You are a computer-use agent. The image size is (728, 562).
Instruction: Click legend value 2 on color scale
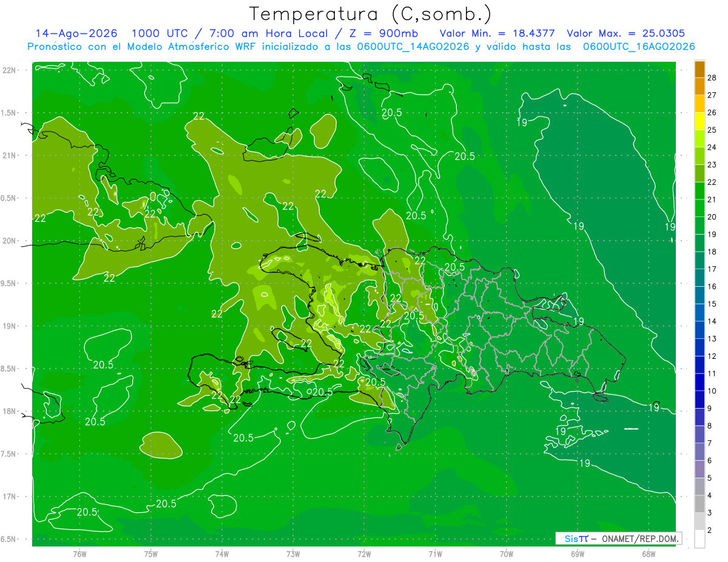click(710, 530)
